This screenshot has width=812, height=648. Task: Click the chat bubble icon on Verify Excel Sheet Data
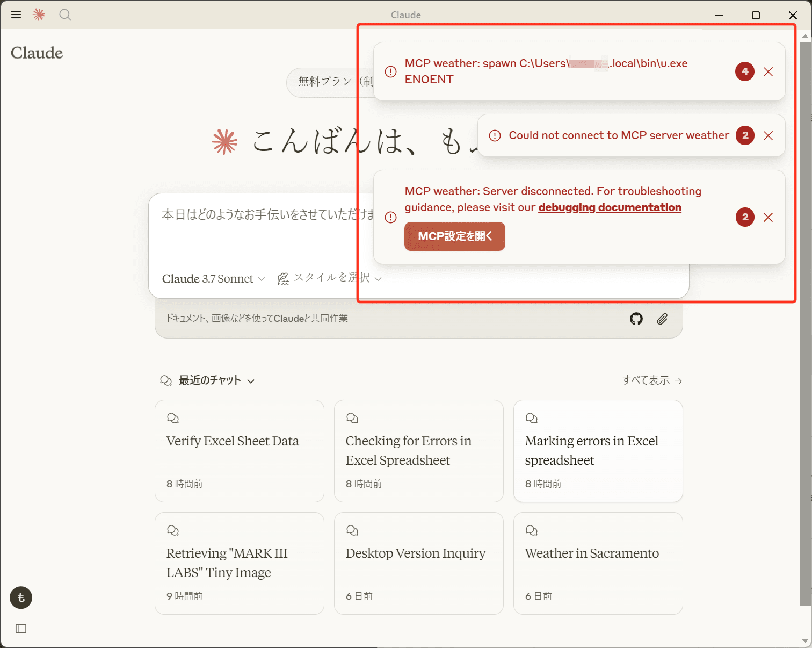point(173,417)
